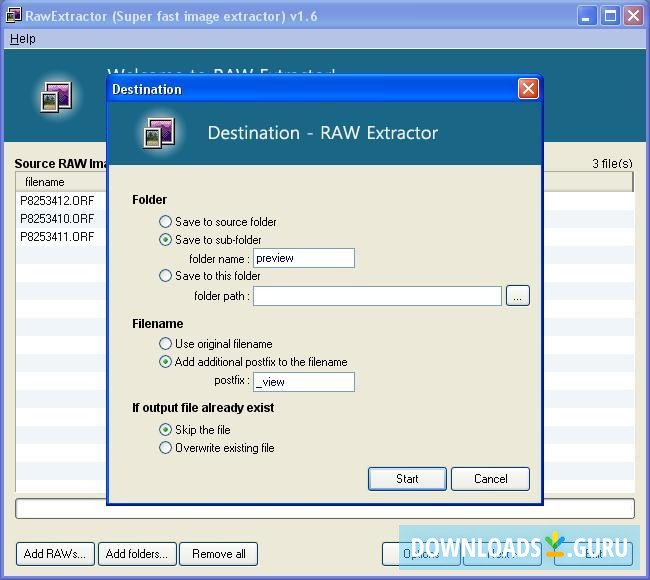Click the RAW Extractor logo in Destination dialog
This screenshot has height=580, width=650.
159,133
